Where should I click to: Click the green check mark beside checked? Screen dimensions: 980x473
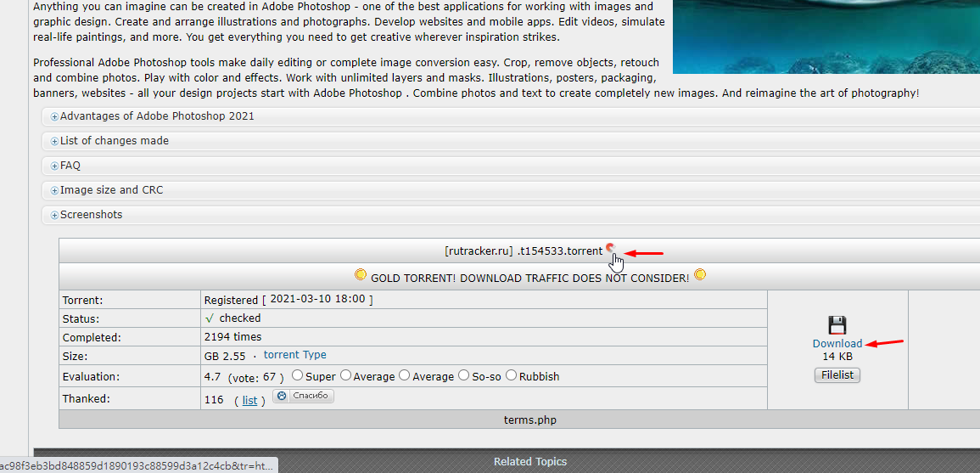point(210,318)
